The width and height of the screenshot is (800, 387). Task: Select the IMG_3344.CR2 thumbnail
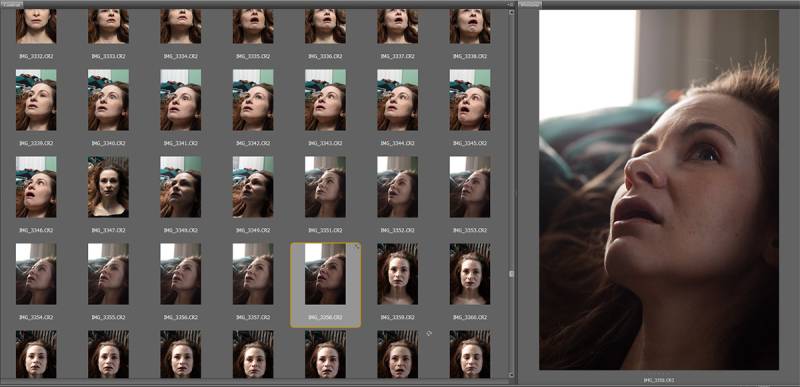[x=398, y=100]
